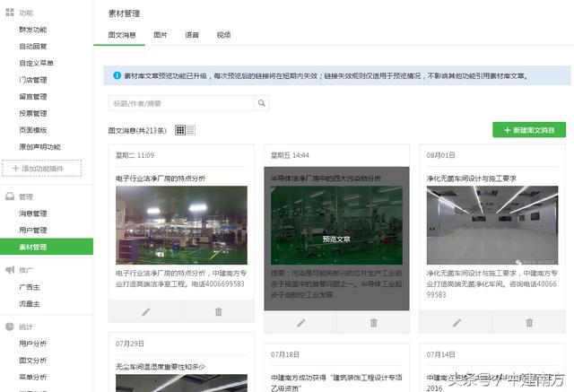Delete the 净化无菌车间设计与施工要求 article trash icon
This screenshot has width=574, height=392.
click(x=529, y=322)
